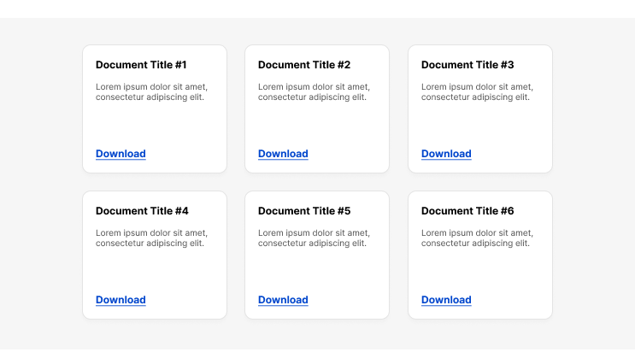
Task: Select the 'Document Title #6' heading
Action: 467,211
